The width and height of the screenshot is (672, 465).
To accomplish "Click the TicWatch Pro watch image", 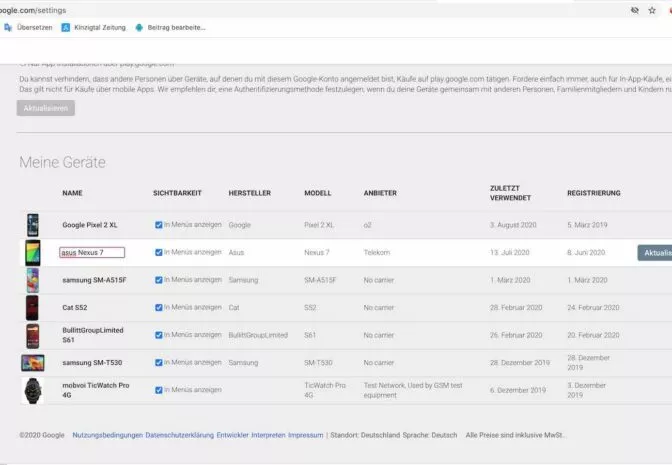I will (33, 390).
